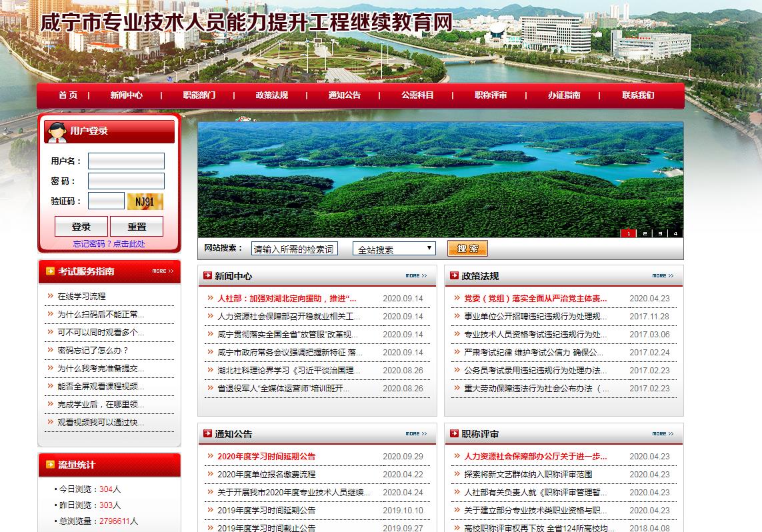Click the site search keyword input box
The image size is (762, 532).
point(294,249)
